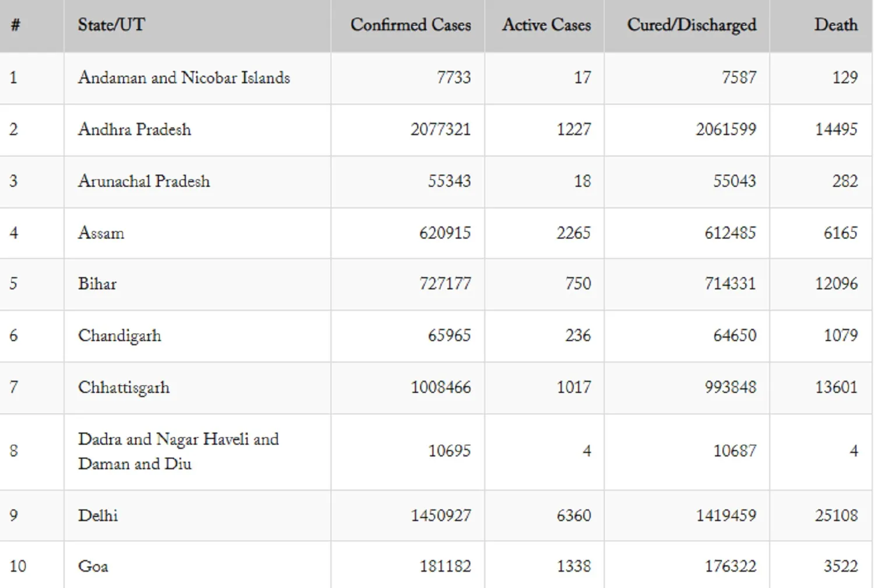
Task: Click death value 6165
Action: point(841,233)
